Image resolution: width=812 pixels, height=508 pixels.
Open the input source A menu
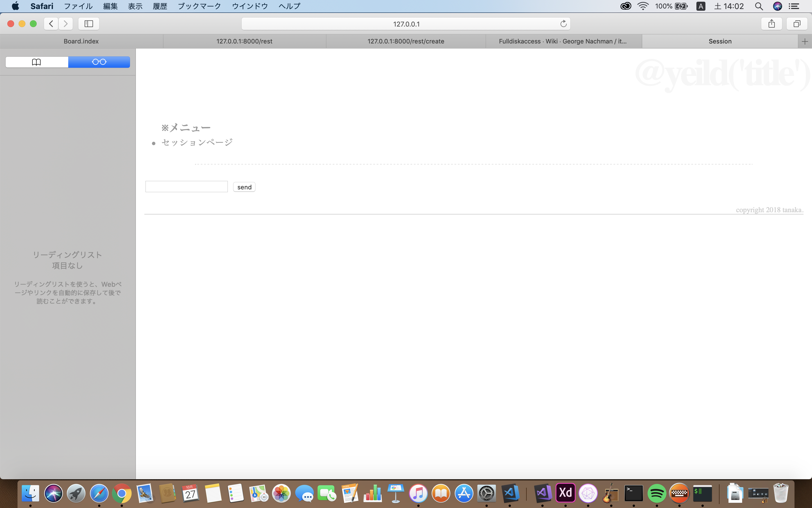(x=701, y=6)
